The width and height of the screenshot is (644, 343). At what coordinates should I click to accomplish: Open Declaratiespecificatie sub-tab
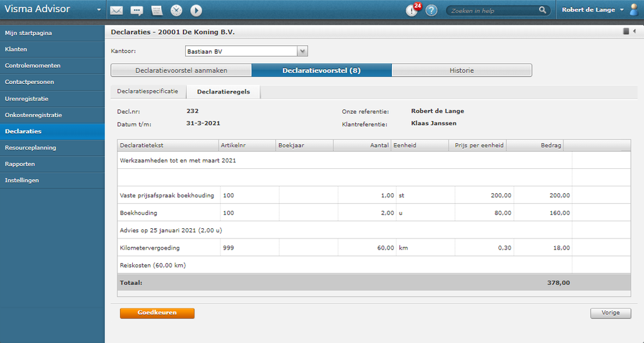(x=148, y=92)
